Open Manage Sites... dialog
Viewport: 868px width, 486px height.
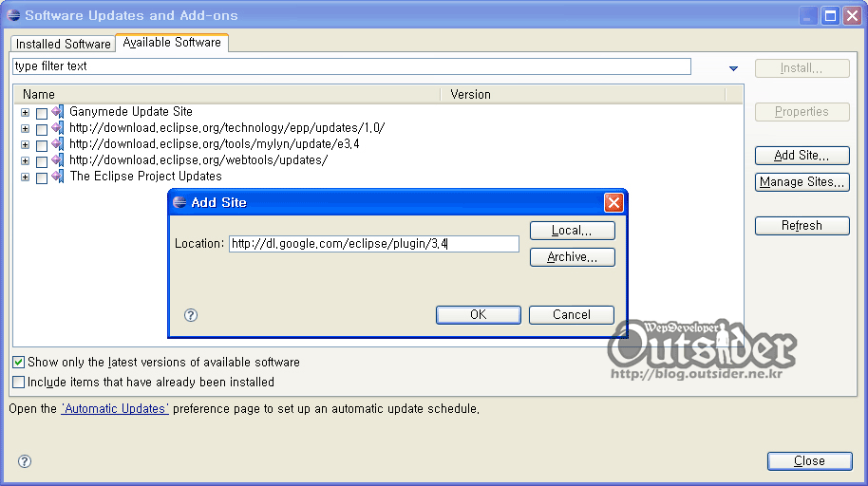coord(802,182)
